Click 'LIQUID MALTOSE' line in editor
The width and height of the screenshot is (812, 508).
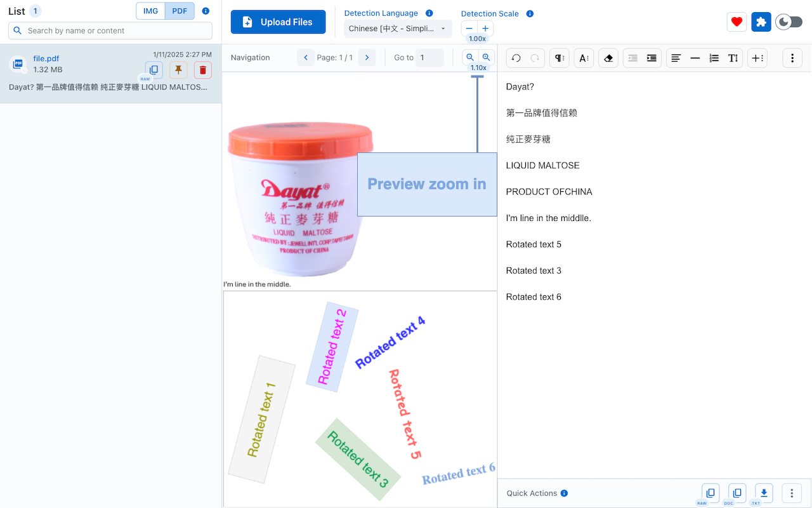coord(543,166)
